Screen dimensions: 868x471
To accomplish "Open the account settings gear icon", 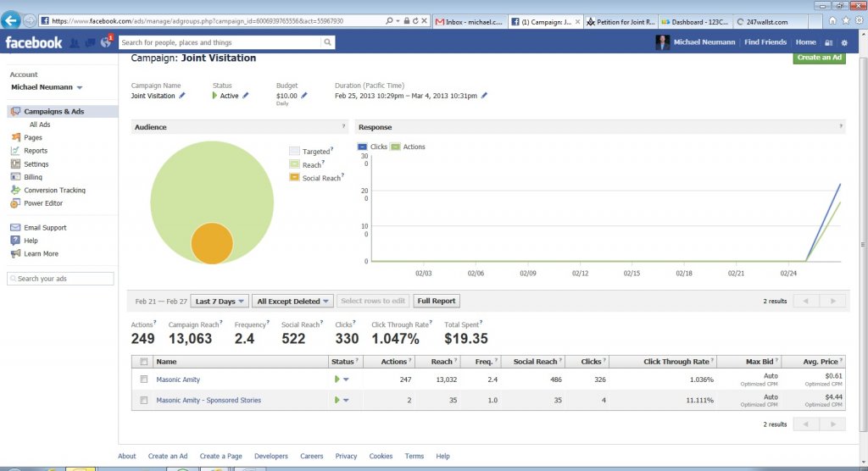I will coord(844,42).
